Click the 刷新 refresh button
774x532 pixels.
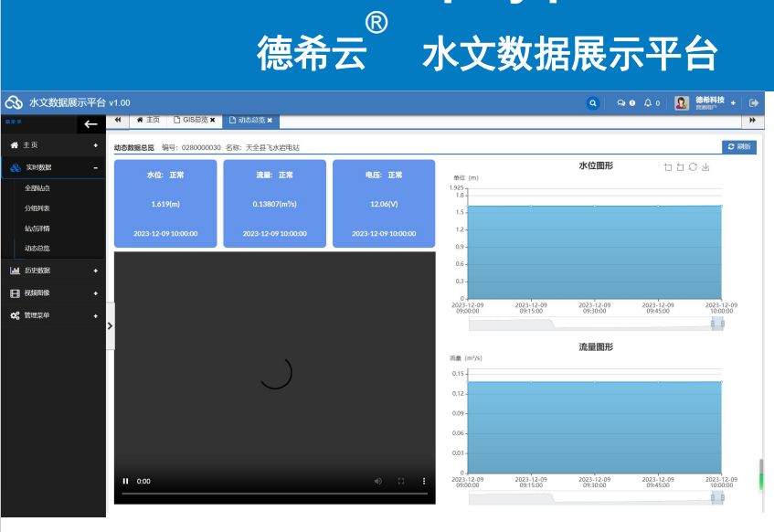(739, 146)
